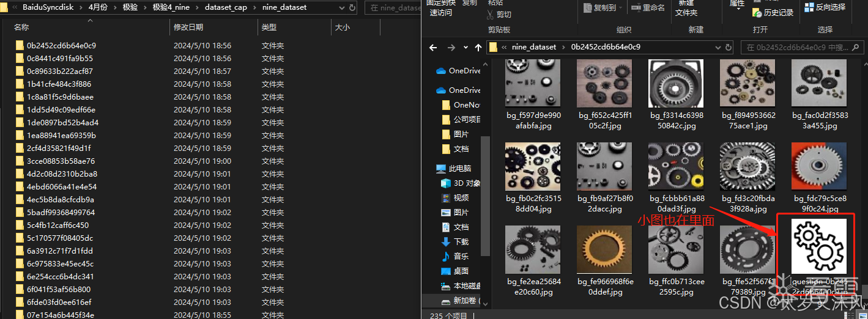Image resolution: width=868 pixels, height=319 pixels.
Task: Select the white gears question_ thumbnail
Action: coord(819,246)
